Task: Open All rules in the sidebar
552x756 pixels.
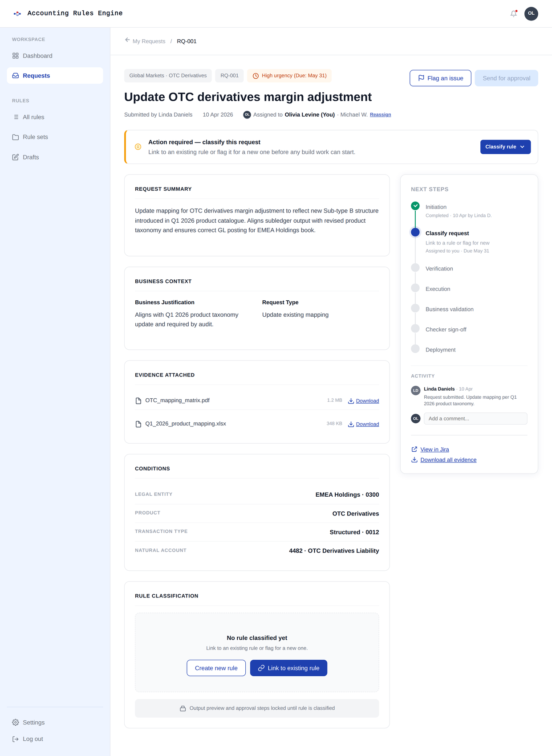Action: pos(55,117)
